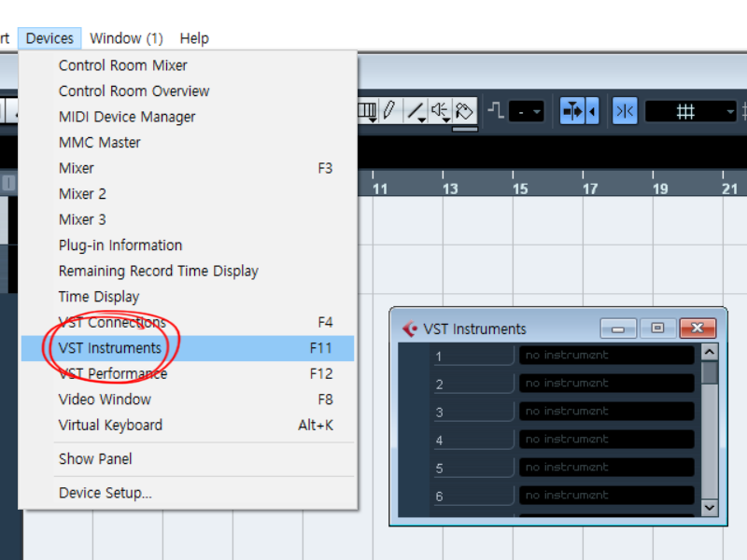This screenshot has width=747, height=560.
Task: Choose Control Room Overview
Action: (x=188, y=91)
